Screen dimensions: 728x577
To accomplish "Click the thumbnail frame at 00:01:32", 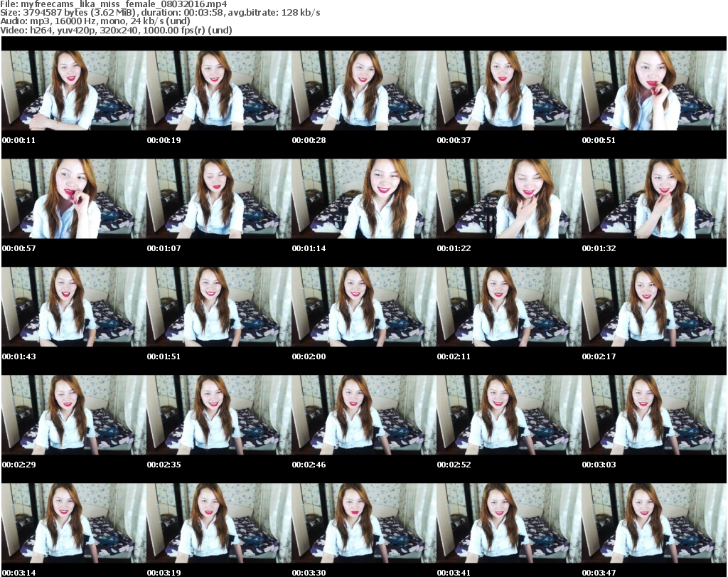I will coord(654,198).
